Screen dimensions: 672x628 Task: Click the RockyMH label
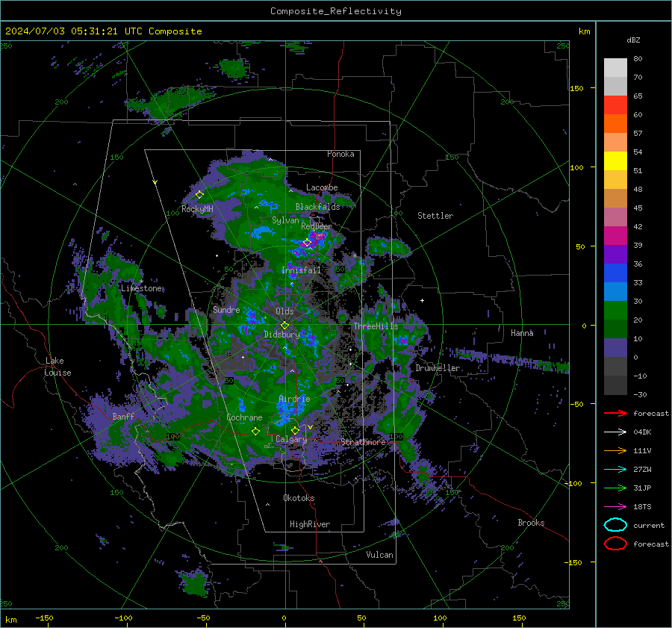point(197,209)
